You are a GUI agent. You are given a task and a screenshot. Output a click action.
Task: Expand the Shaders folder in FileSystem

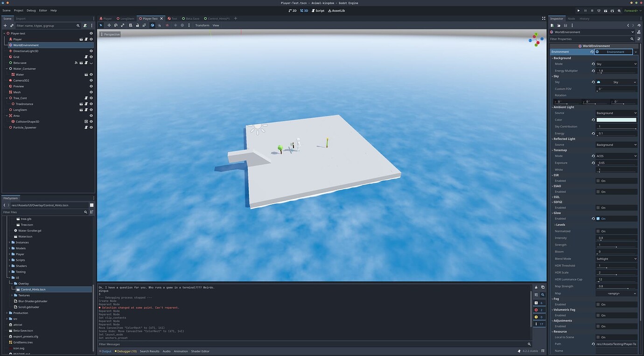(9, 266)
